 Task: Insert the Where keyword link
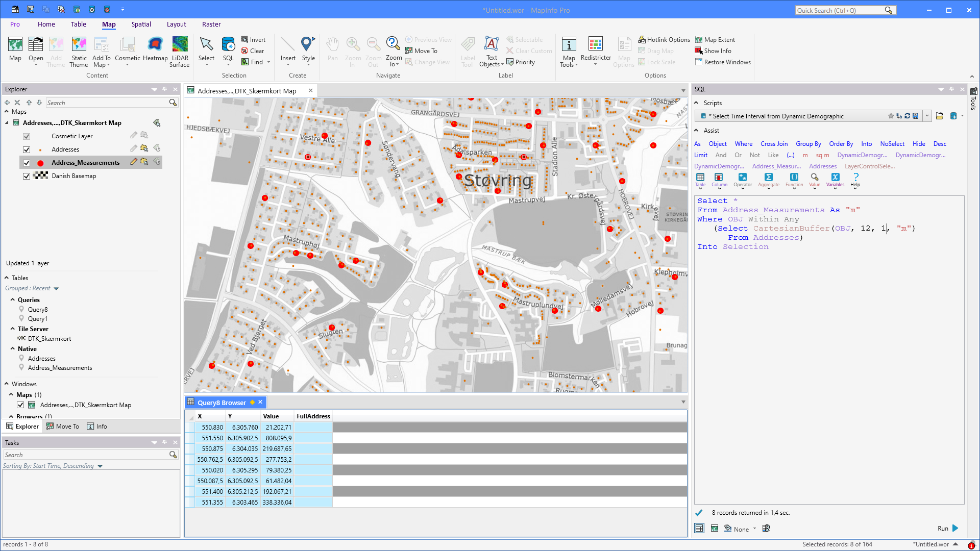coord(743,144)
